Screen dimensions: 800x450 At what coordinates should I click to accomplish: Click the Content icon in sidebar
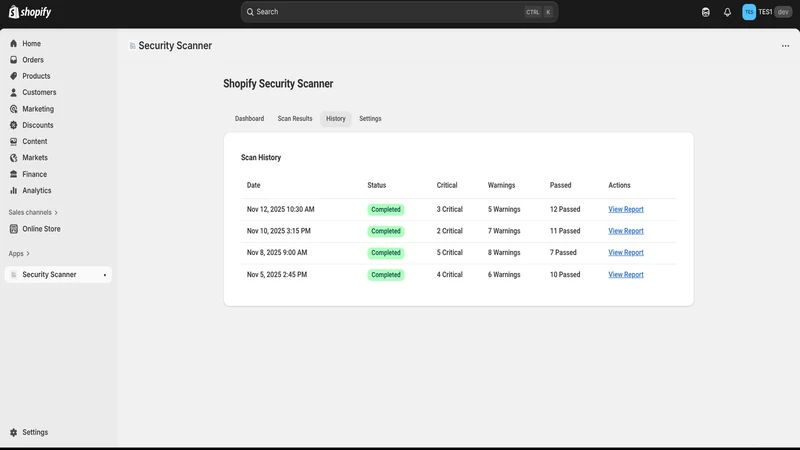click(14, 141)
